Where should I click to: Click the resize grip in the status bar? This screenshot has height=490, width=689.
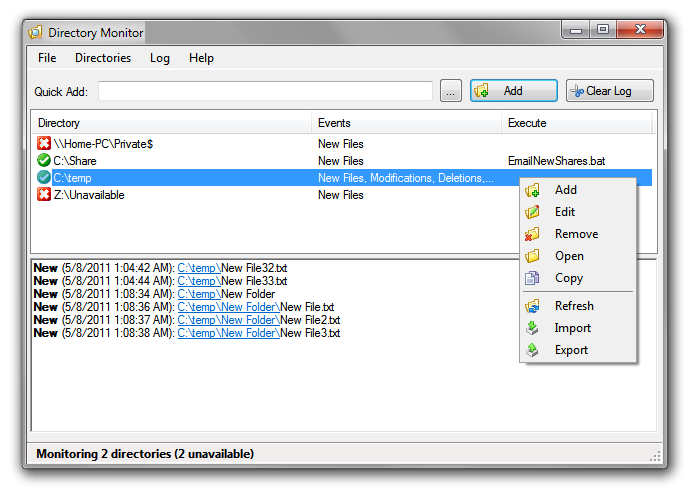(655, 456)
